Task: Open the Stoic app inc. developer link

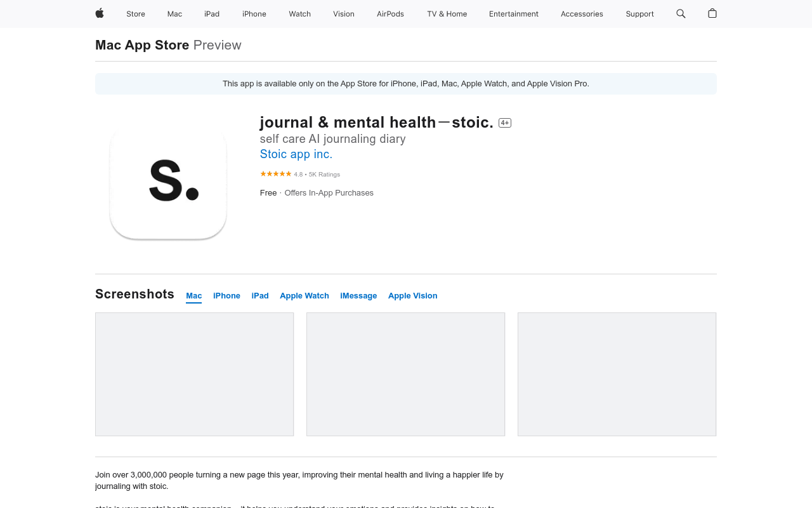Action: pyautogui.click(x=296, y=154)
